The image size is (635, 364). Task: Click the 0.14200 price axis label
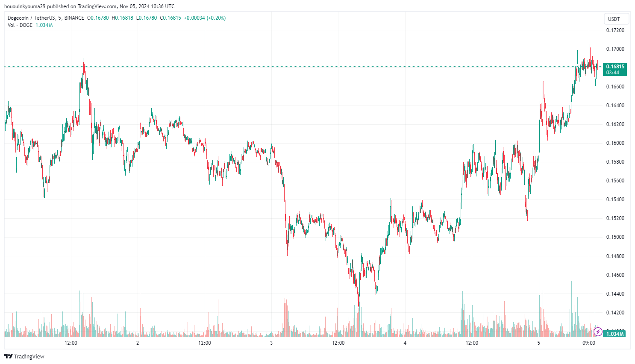(x=615, y=313)
